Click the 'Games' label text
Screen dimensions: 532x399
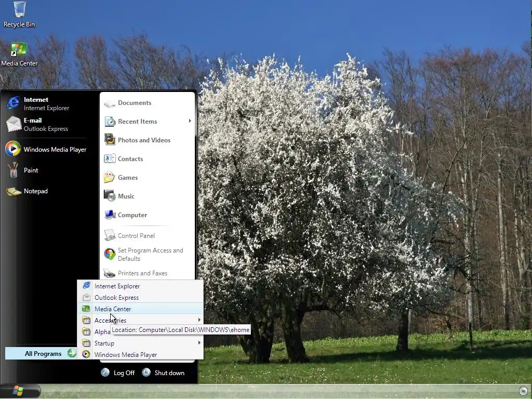pos(128,178)
